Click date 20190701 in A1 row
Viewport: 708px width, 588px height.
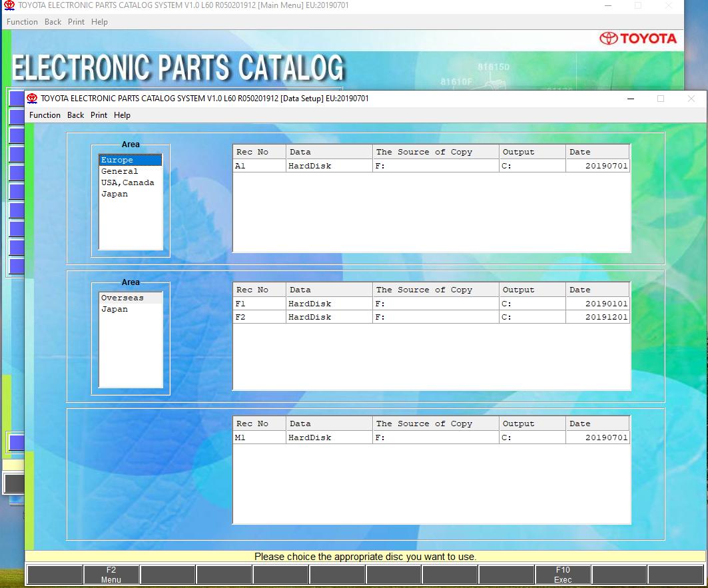597,166
